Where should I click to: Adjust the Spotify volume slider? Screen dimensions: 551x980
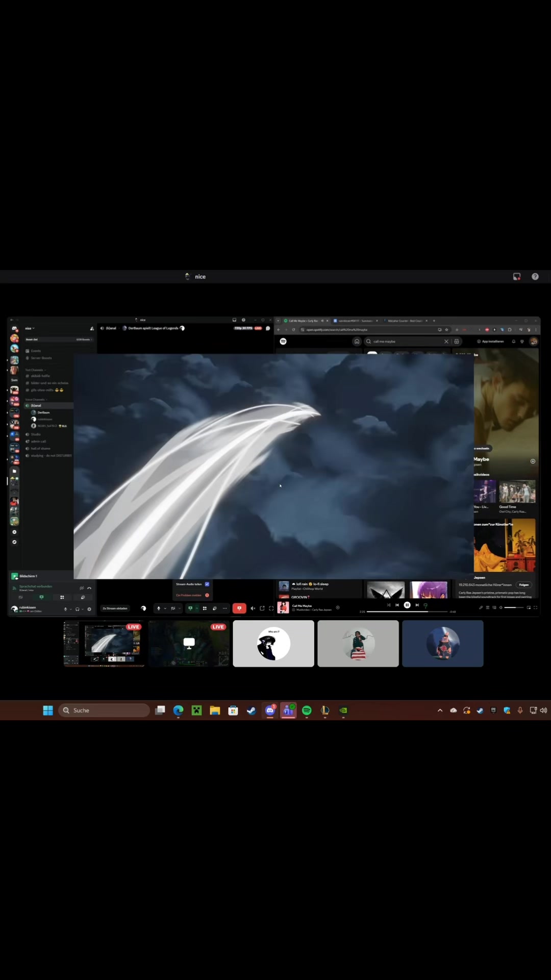point(514,607)
